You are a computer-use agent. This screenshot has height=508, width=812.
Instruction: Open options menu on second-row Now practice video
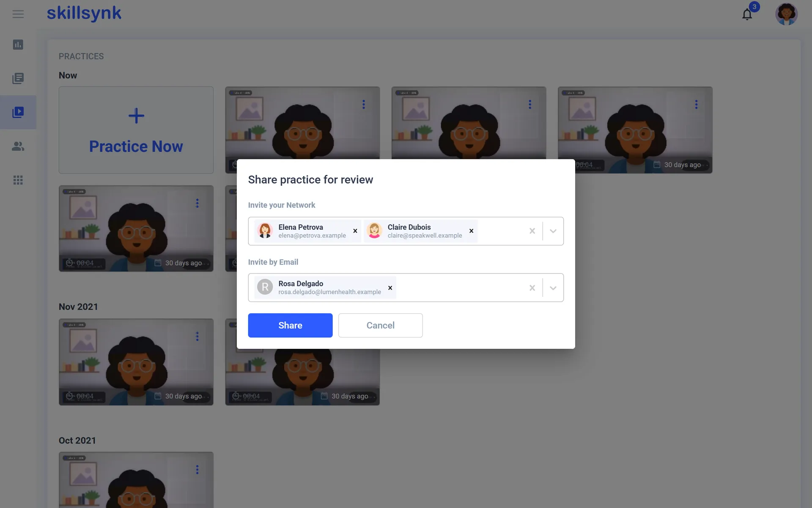pos(197,203)
